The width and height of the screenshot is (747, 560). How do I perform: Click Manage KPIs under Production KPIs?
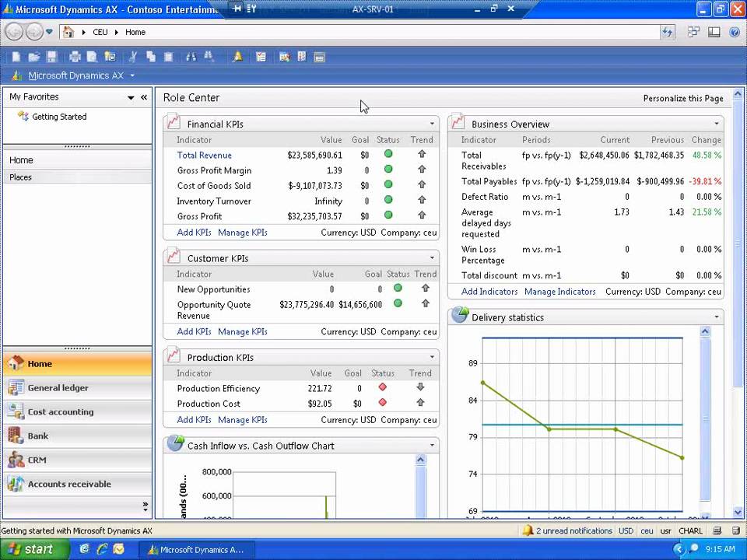[x=243, y=420]
